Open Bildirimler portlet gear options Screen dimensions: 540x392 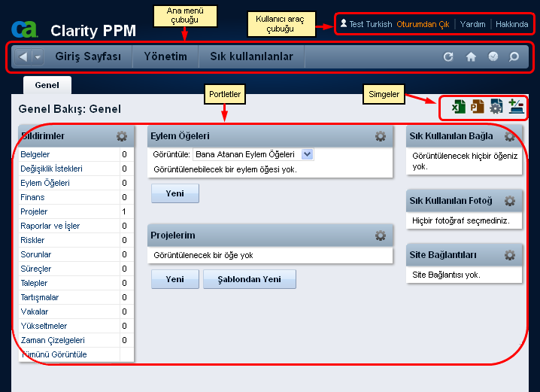point(122,136)
